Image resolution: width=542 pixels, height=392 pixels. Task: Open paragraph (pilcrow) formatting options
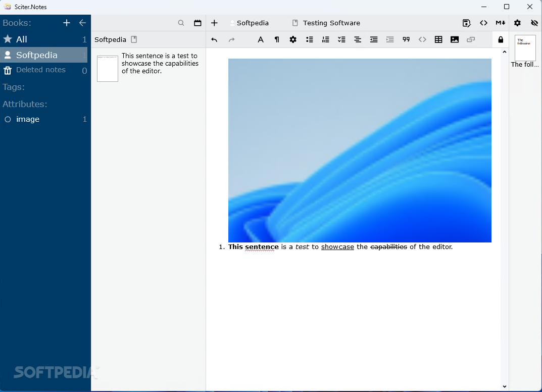coord(277,40)
